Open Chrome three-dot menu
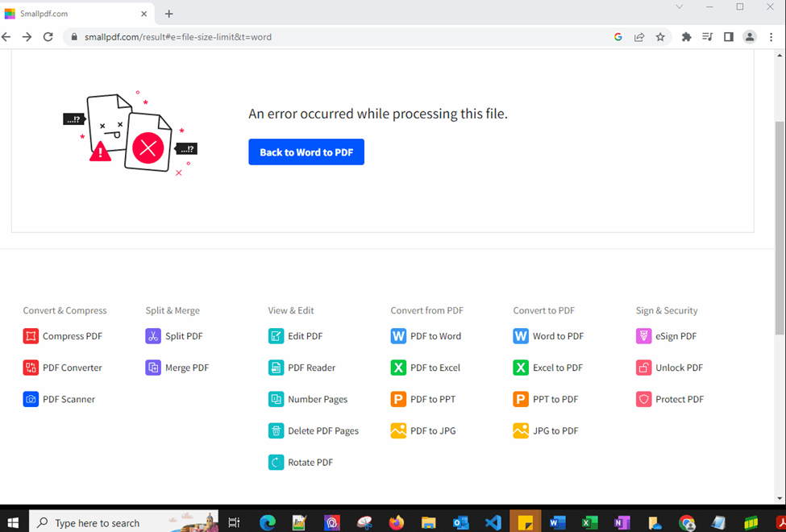 pos(771,36)
